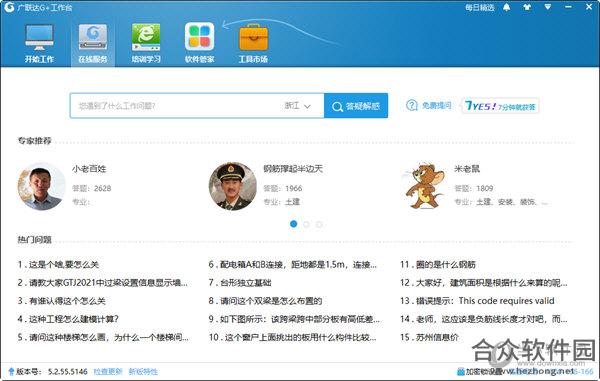
Task: Select third expert carousel page dot
Action: pos(319,224)
